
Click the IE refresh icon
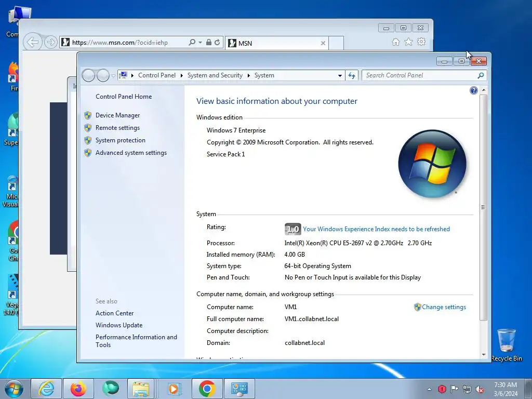pyautogui.click(x=217, y=43)
